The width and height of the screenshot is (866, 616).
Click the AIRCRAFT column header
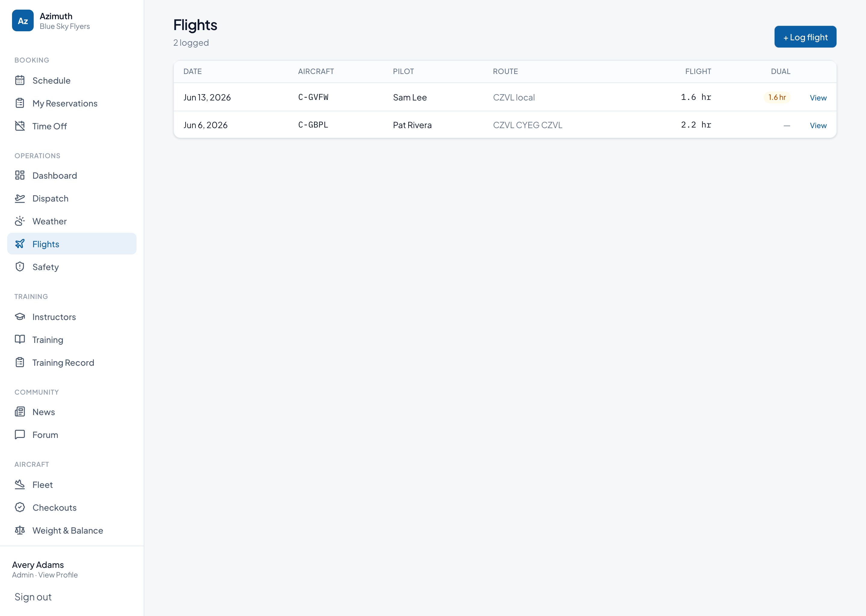tap(316, 71)
